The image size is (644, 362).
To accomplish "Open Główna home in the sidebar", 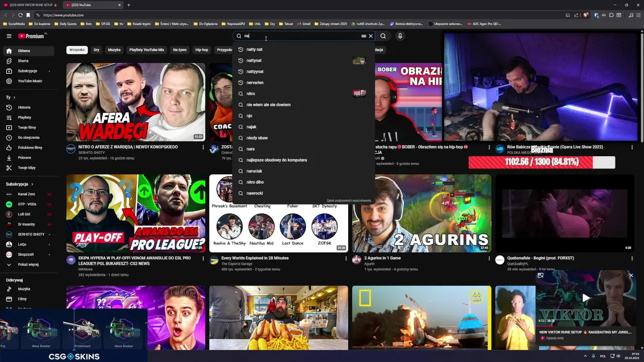I will pyautogui.click(x=29, y=51).
